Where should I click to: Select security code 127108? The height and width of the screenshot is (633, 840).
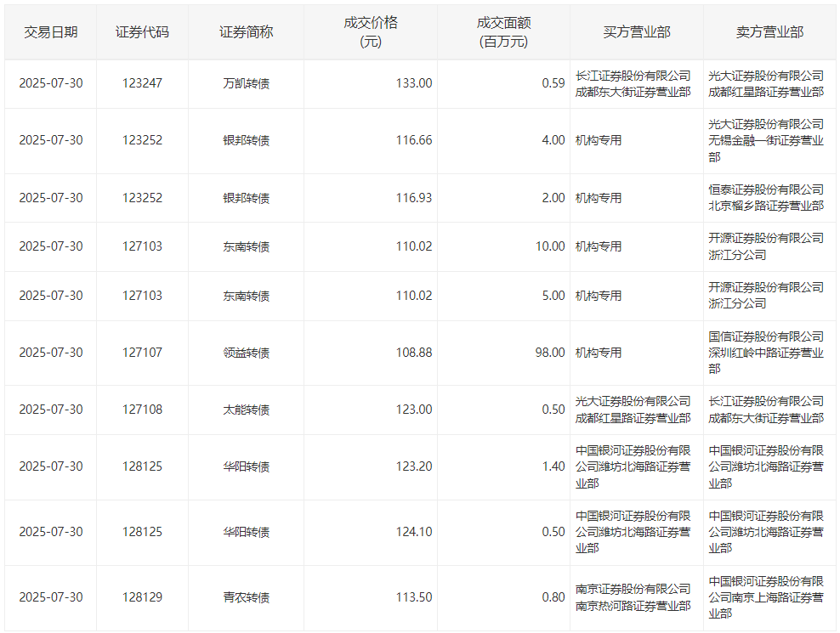pos(142,410)
